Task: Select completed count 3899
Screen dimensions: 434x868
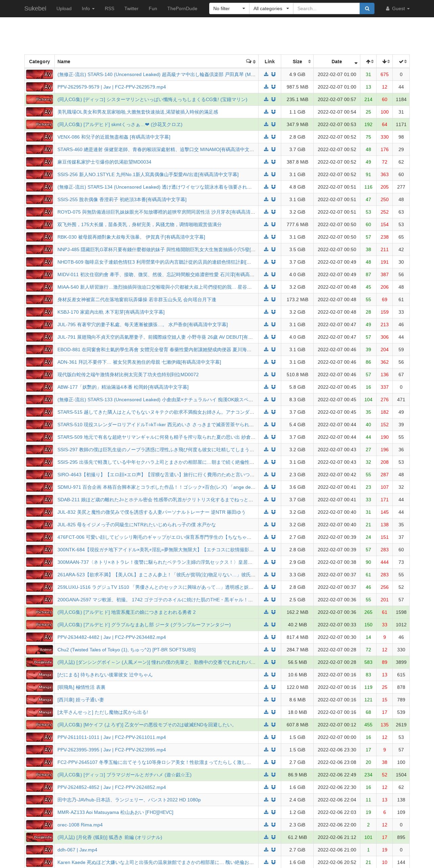Action: tap(401, 662)
